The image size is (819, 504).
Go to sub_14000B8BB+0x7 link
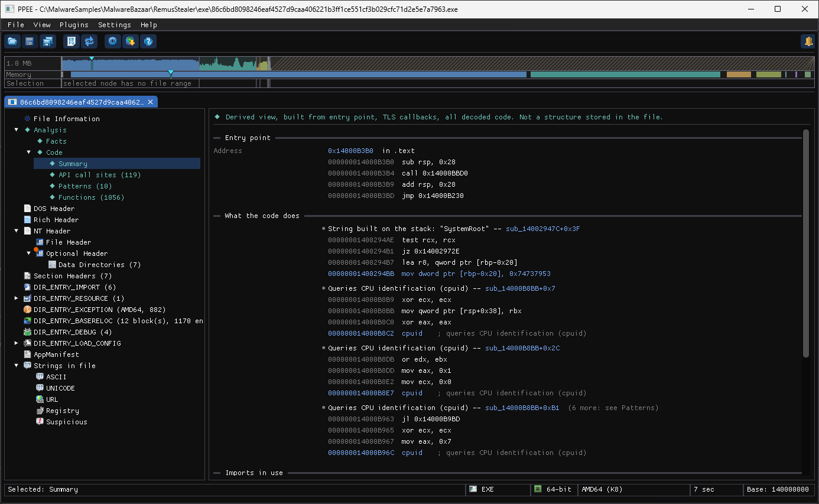click(x=520, y=288)
